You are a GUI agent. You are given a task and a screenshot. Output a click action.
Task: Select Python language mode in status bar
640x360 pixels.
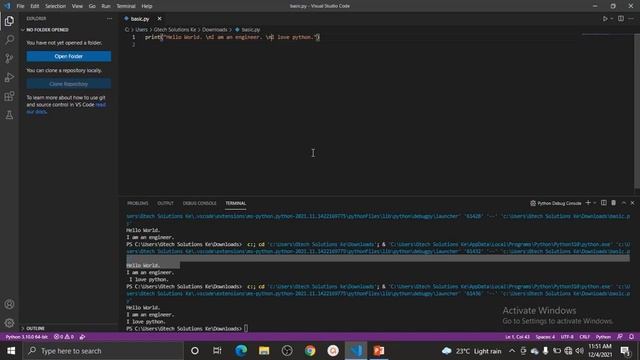[x=603, y=337]
